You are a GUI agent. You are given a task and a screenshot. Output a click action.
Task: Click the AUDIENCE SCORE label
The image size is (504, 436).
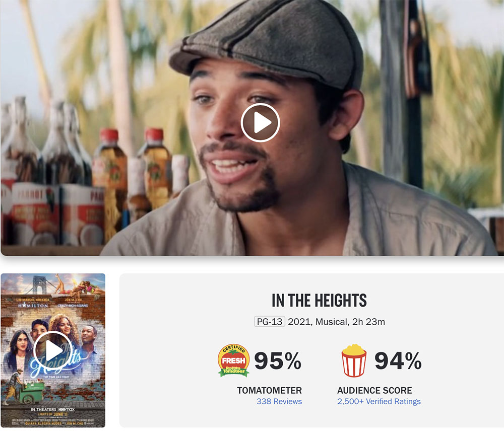coord(374,390)
